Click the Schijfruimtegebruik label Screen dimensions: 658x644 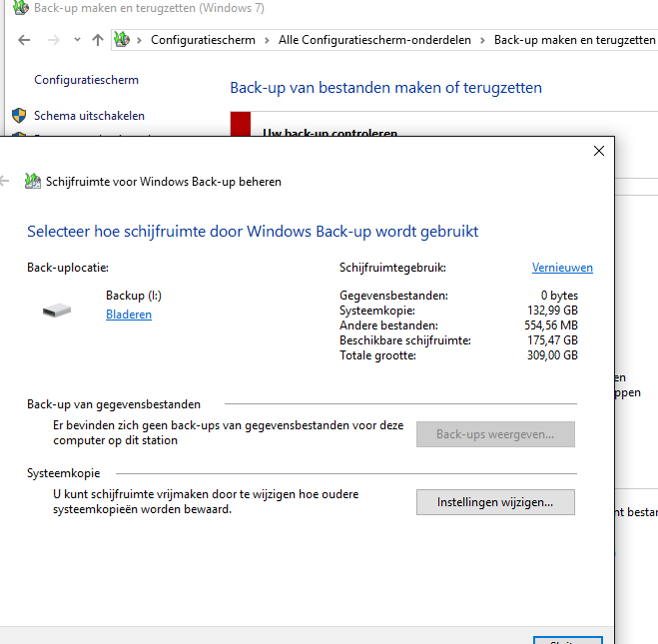click(x=392, y=268)
